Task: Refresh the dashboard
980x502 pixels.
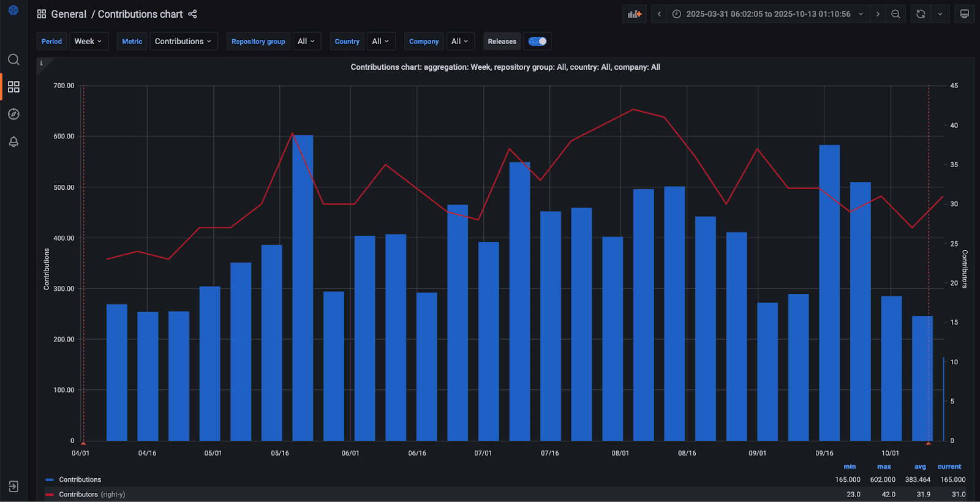Action: click(x=921, y=14)
